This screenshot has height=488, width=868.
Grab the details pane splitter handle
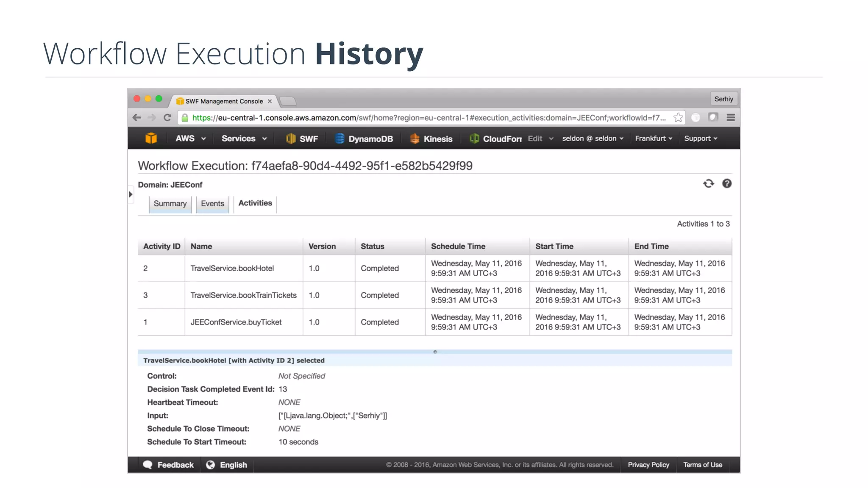pos(435,352)
